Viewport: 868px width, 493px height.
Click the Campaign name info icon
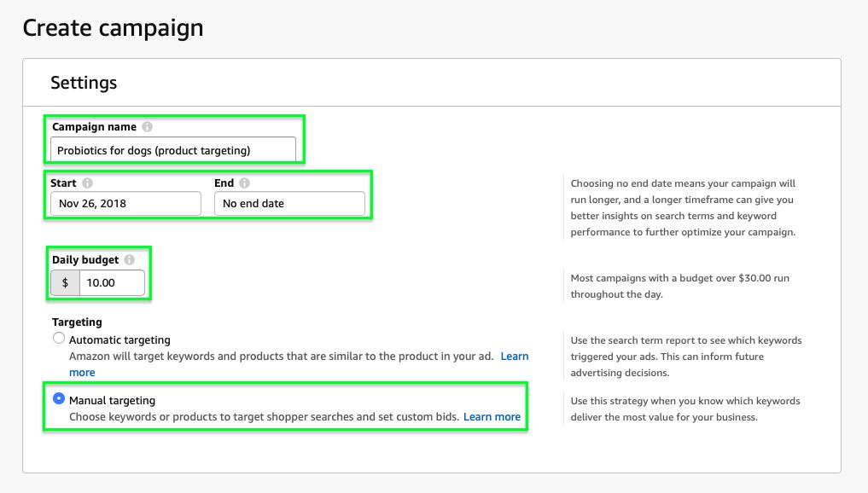[x=147, y=127]
